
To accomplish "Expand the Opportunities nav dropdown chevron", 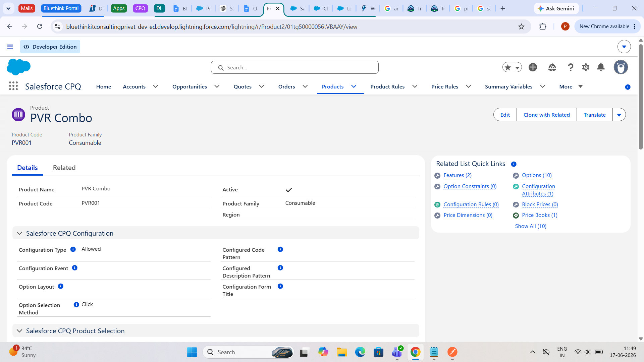I will pos(217,86).
